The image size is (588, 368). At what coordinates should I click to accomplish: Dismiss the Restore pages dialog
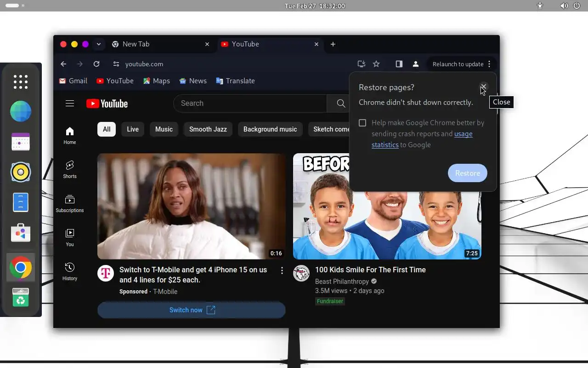pyautogui.click(x=483, y=87)
